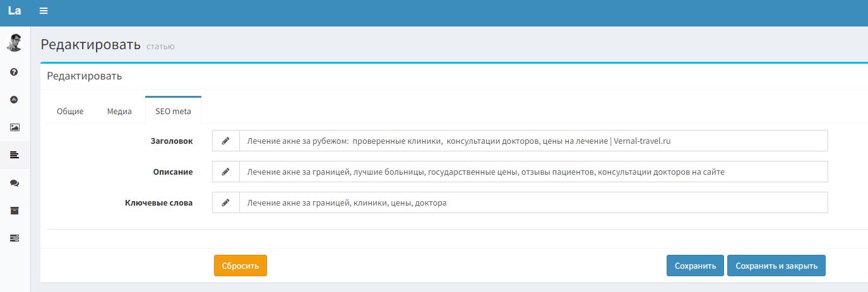Open the archive box sidebar icon
868x292 pixels.
(x=15, y=211)
